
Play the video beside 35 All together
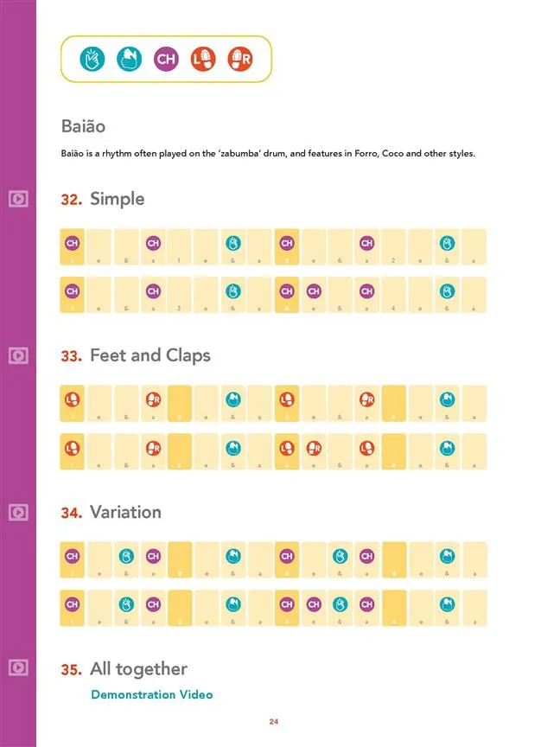18,667
